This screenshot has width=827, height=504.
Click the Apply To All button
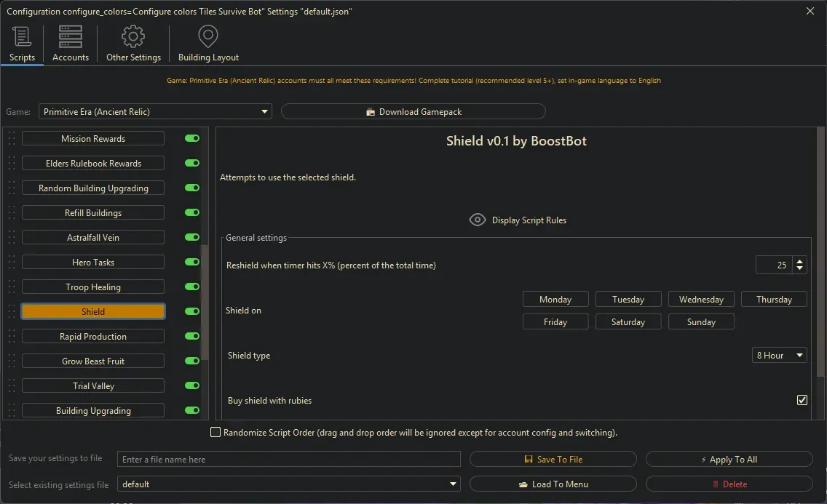point(729,459)
